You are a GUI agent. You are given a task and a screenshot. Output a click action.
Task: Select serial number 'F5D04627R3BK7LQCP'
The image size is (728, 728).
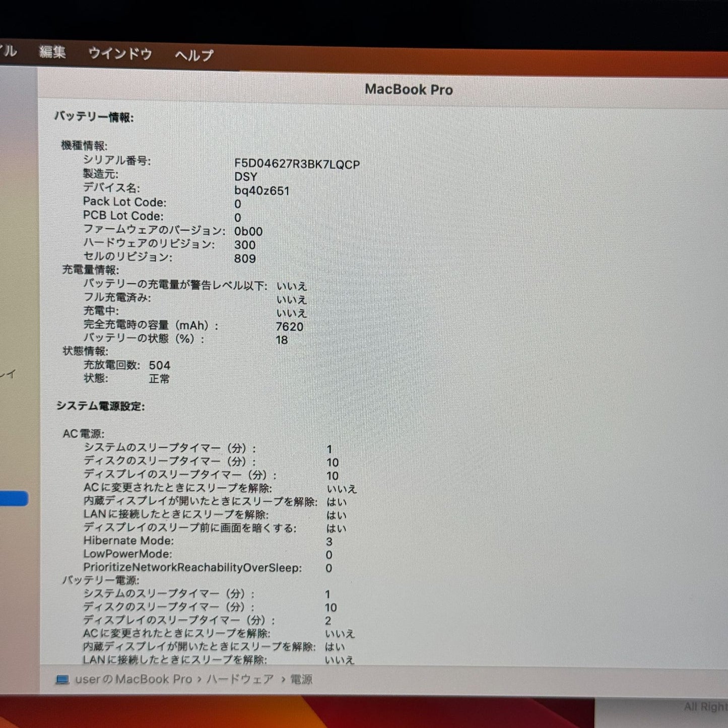297,164
